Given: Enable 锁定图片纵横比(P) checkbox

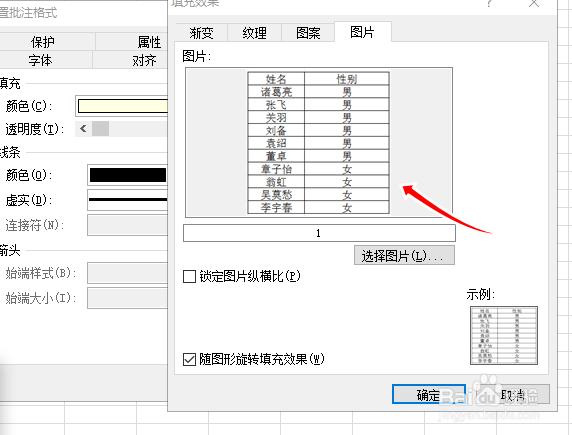Looking at the screenshot, I should point(189,276).
